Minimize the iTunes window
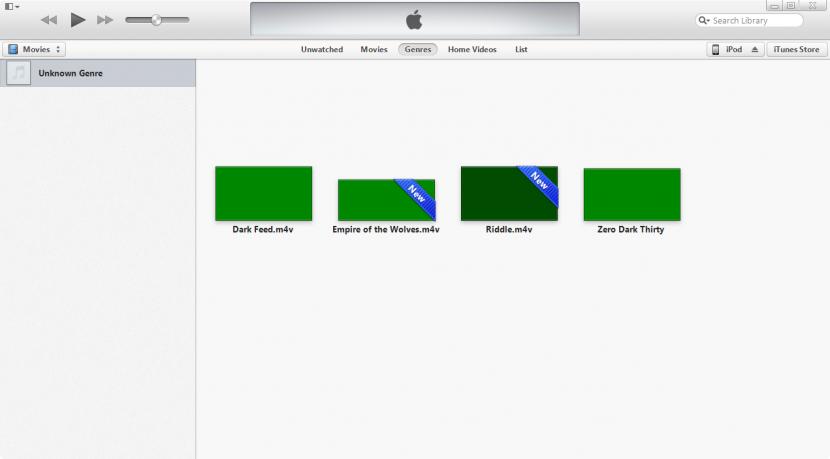Image resolution: width=830 pixels, height=459 pixels. pos(774,6)
